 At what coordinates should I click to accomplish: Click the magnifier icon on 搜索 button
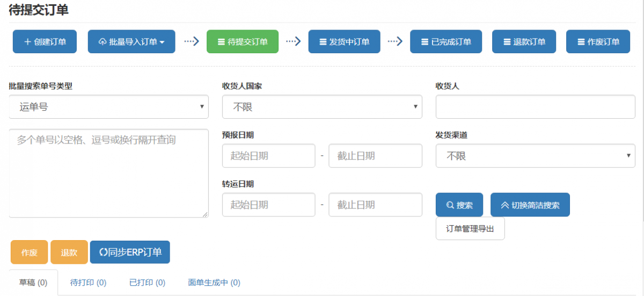coord(450,205)
